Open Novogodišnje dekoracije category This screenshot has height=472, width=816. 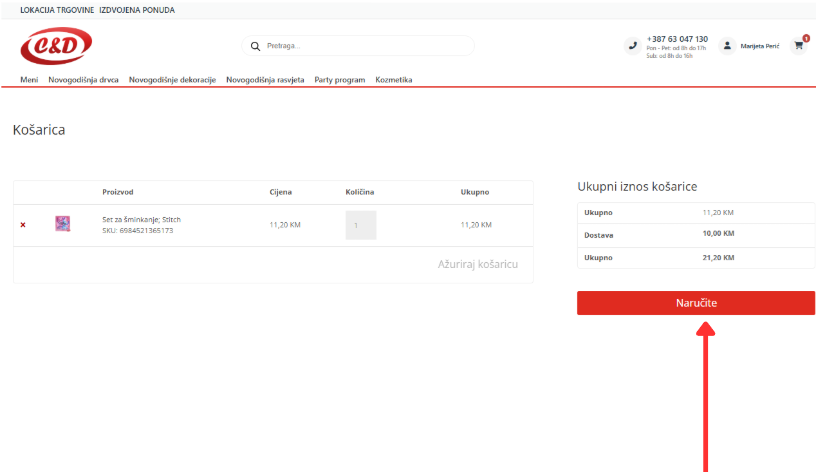(x=172, y=80)
